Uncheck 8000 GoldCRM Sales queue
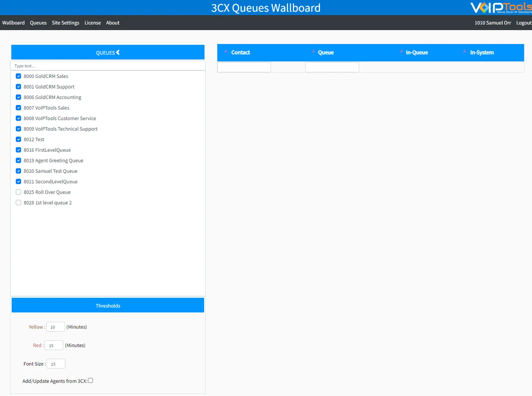The image size is (532, 396). [18, 76]
